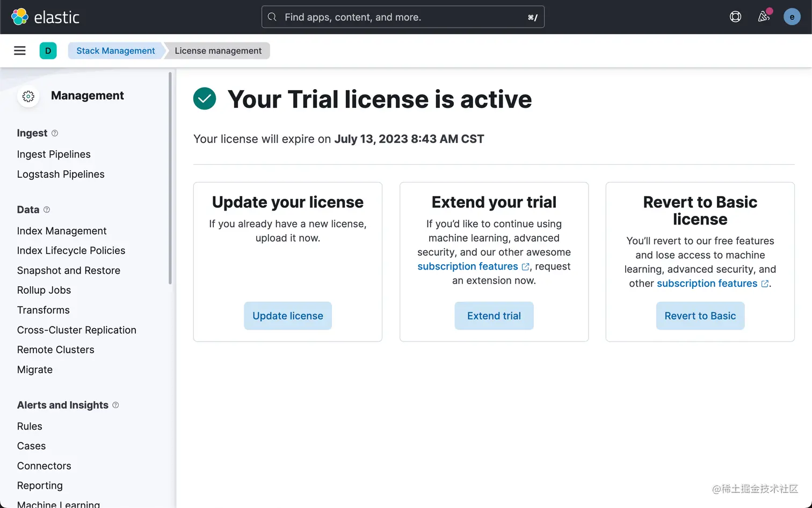
Task: Click the sidebar scrollbar
Action: (x=170, y=178)
